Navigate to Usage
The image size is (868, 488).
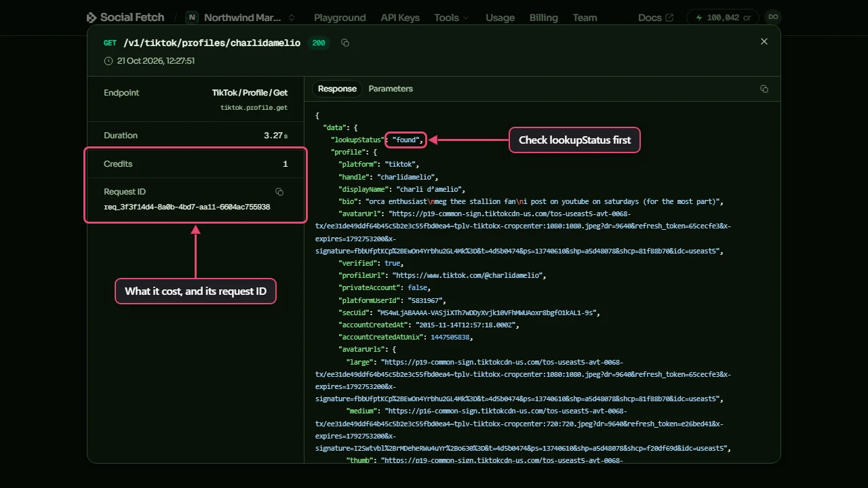500,18
